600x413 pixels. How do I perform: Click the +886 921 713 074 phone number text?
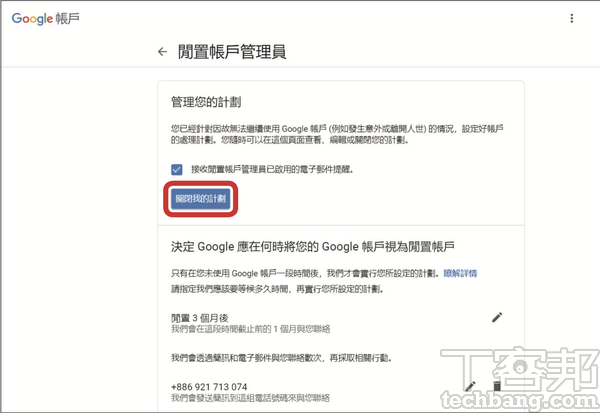[209, 387]
